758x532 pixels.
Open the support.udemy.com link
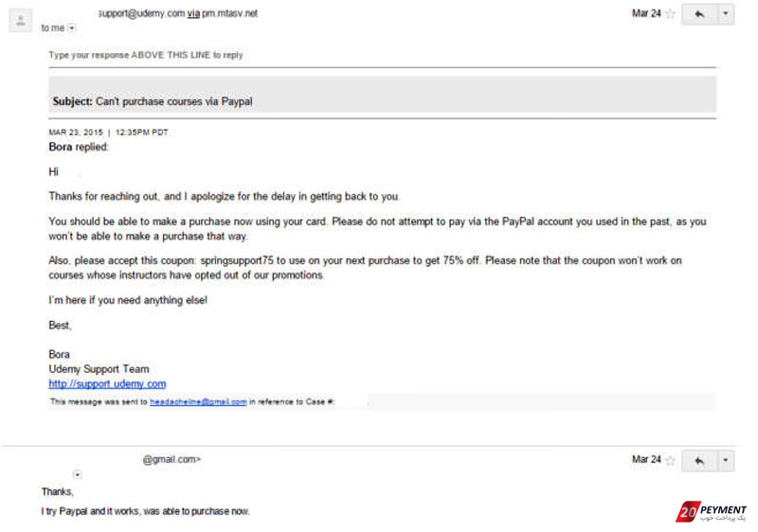point(107,383)
